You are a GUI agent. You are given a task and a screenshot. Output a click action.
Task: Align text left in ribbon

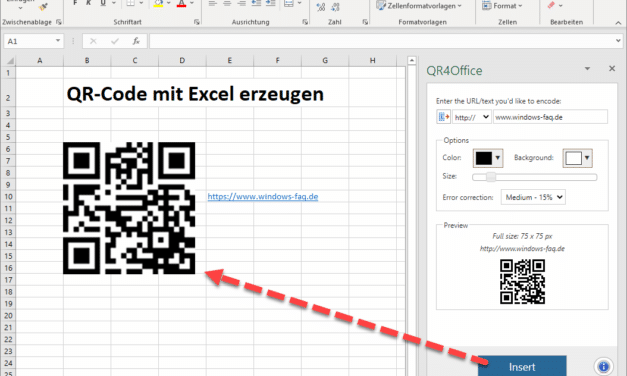[212, 4]
